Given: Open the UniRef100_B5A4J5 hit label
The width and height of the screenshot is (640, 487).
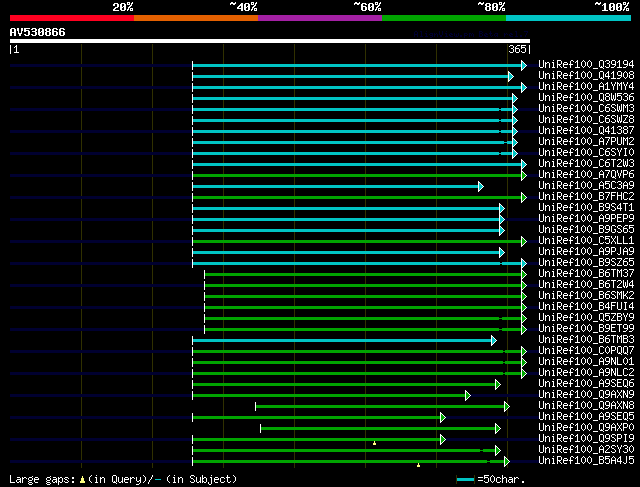Looking at the screenshot, I should [586, 461].
